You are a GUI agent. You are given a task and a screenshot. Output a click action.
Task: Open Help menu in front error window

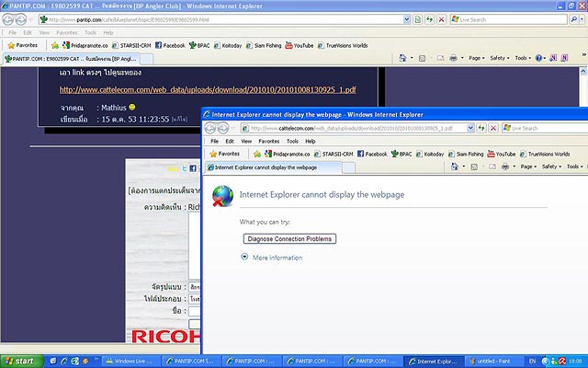(x=311, y=141)
